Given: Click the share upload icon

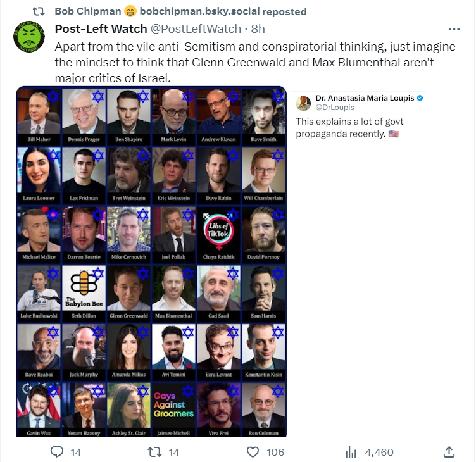Looking at the screenshot, I should 449,452.
